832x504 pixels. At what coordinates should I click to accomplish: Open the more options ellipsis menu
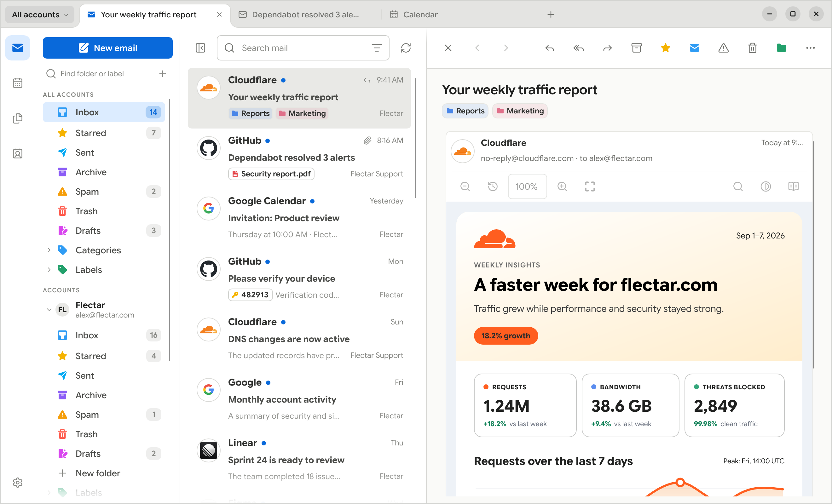click(810, 48)
